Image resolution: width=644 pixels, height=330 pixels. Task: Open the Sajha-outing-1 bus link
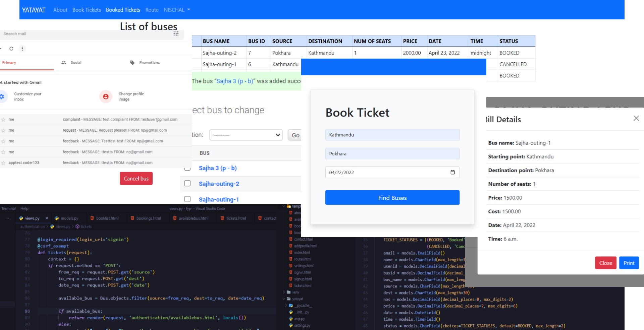tap(219, 199)
